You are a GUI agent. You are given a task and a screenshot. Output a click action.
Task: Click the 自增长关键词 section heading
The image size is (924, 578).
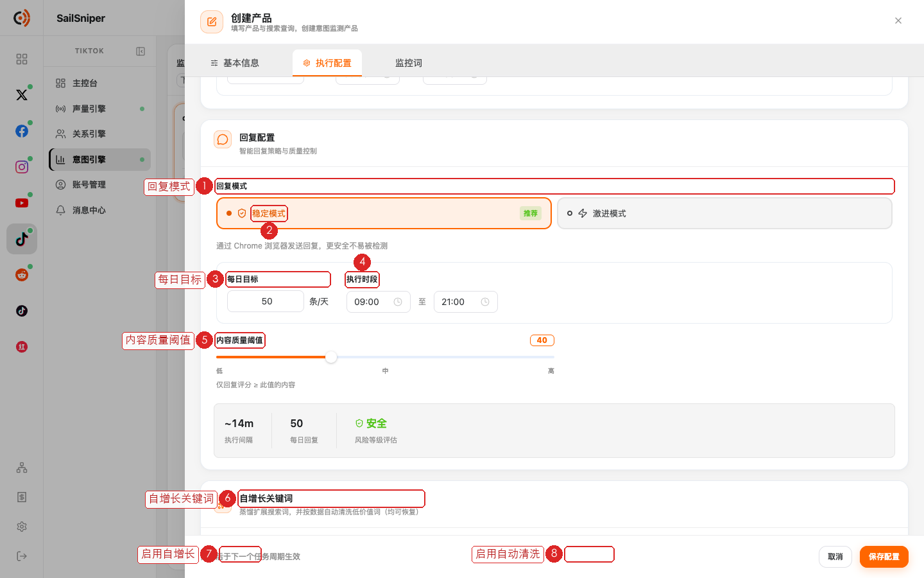266,498
